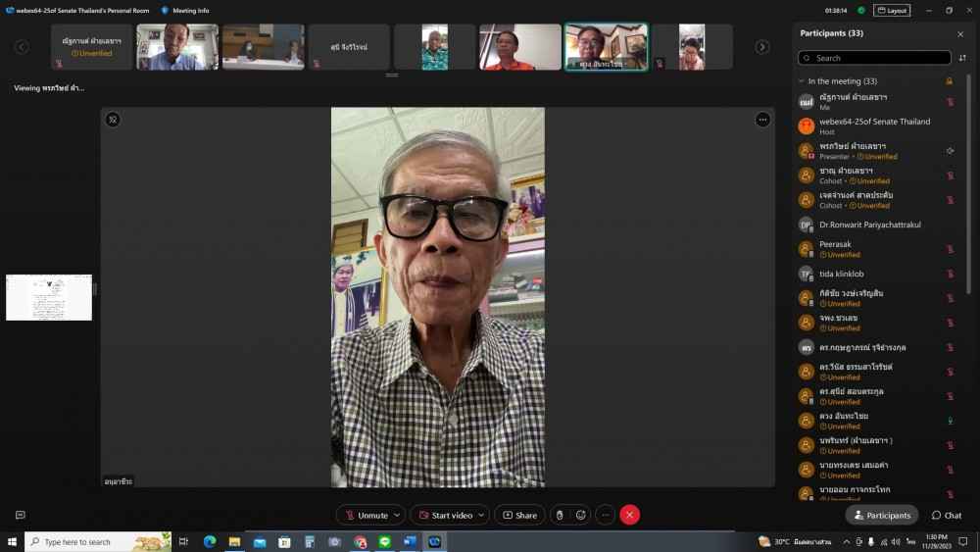Collapse the In the meeting (33) list

click(803, 81)
